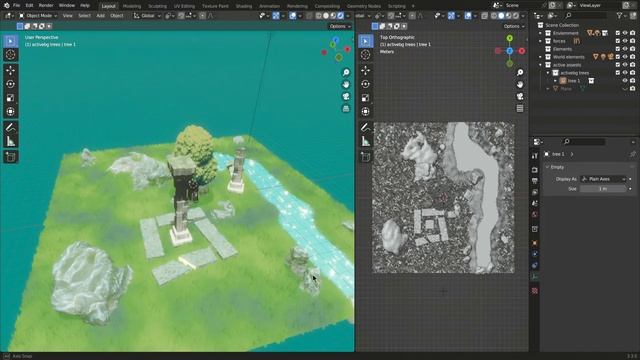Open Options dropdown in left viewport

[340, 26]
